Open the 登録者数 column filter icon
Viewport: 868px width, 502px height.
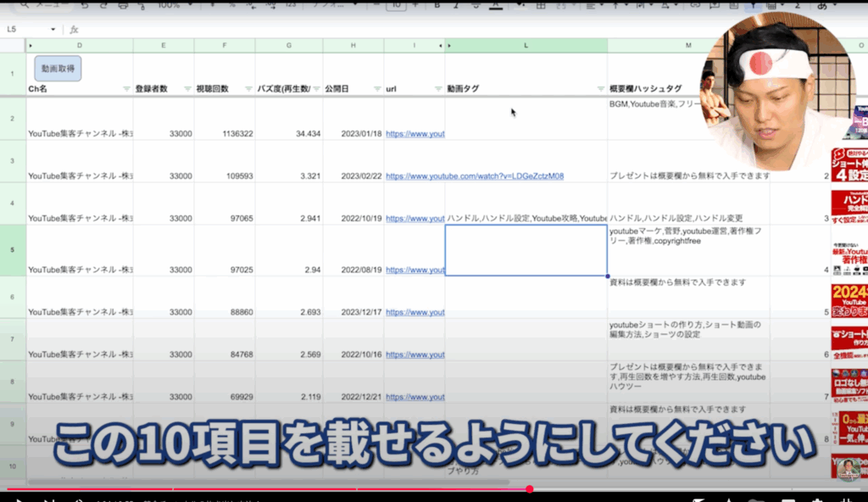[x=187, y=89]
